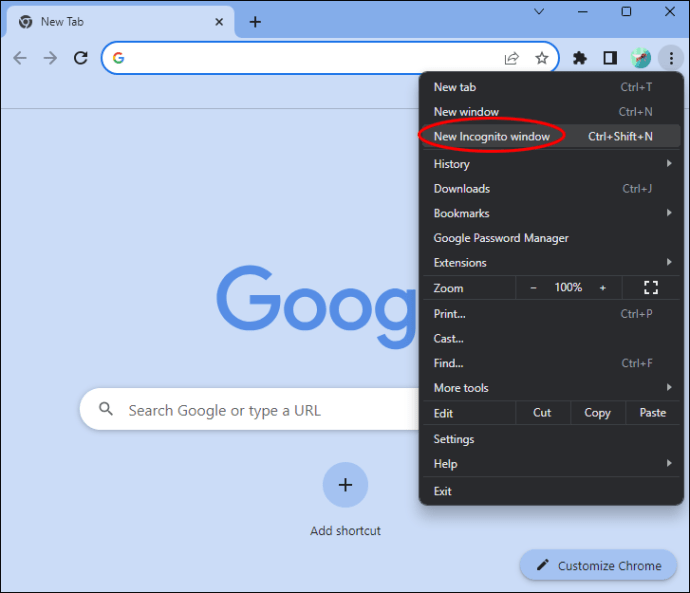
Task: Click Cut in the Edit row
Action: pos(542,413)
